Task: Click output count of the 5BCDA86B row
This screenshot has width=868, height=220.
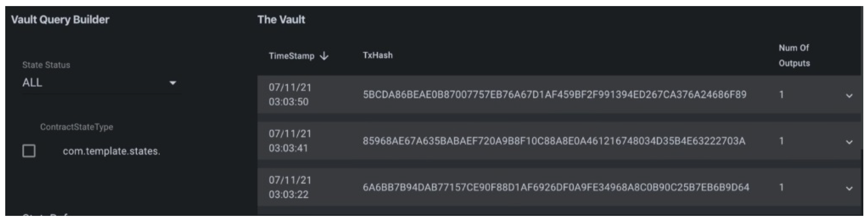Action: (781, 95)
